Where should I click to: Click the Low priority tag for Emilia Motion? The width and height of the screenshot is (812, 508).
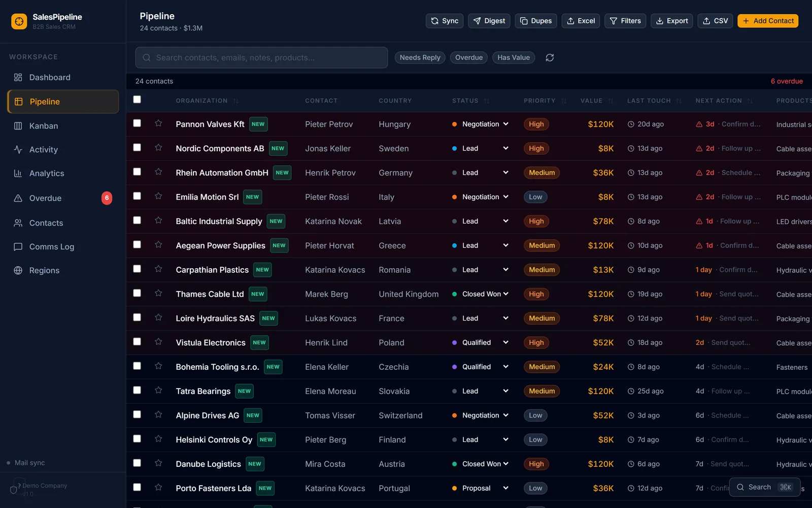(x=535, y=197)
